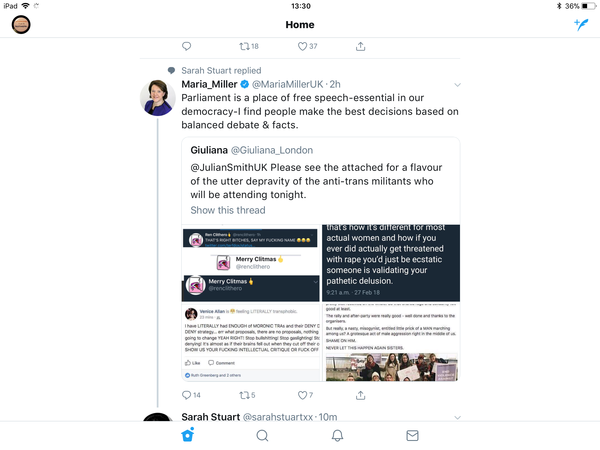Tap the Show this thread link
The height and width of the screenshot is (450, 600).
pyautogui.click(x=228, y=210)
